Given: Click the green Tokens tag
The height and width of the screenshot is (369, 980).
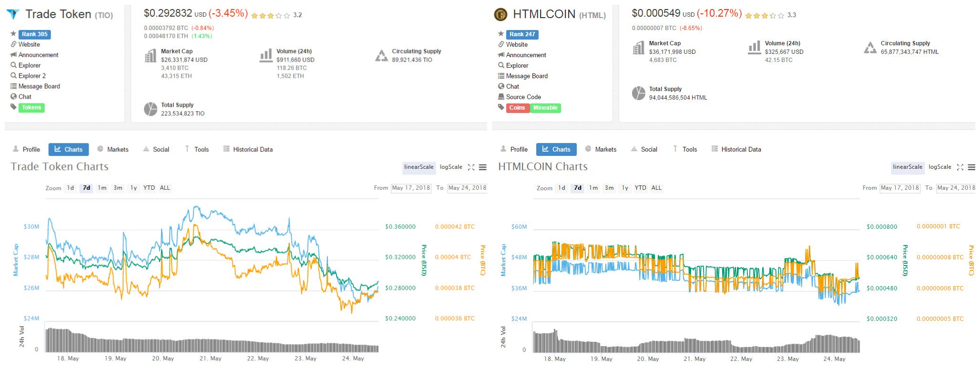Looking at the screenshot, I should coord(31,108).
